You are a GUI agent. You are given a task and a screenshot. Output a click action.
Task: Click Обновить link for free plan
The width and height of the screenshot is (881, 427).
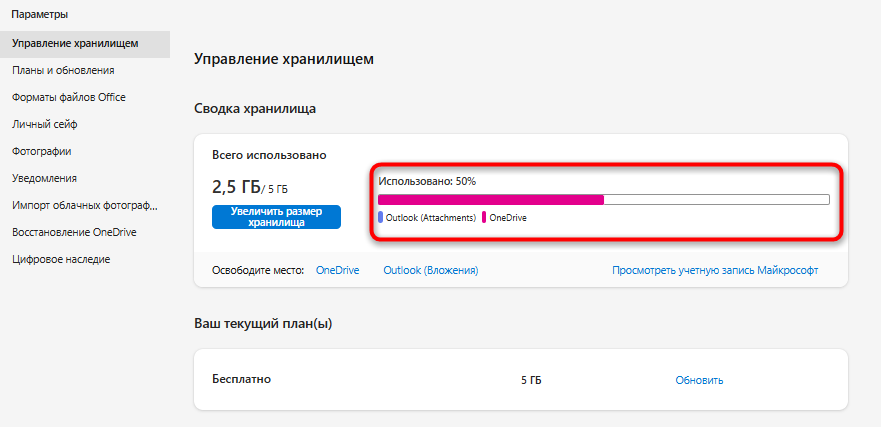[699, 380]
